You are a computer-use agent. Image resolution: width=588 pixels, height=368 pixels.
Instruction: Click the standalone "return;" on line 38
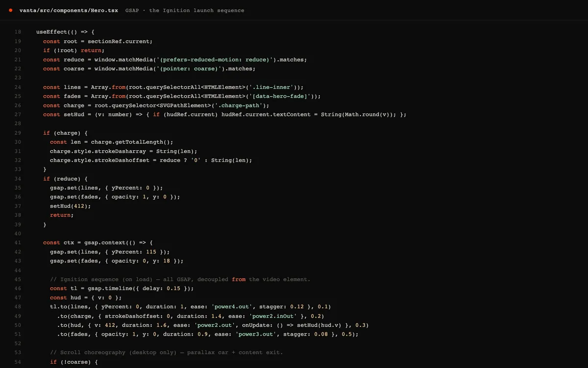coord(62,215)
